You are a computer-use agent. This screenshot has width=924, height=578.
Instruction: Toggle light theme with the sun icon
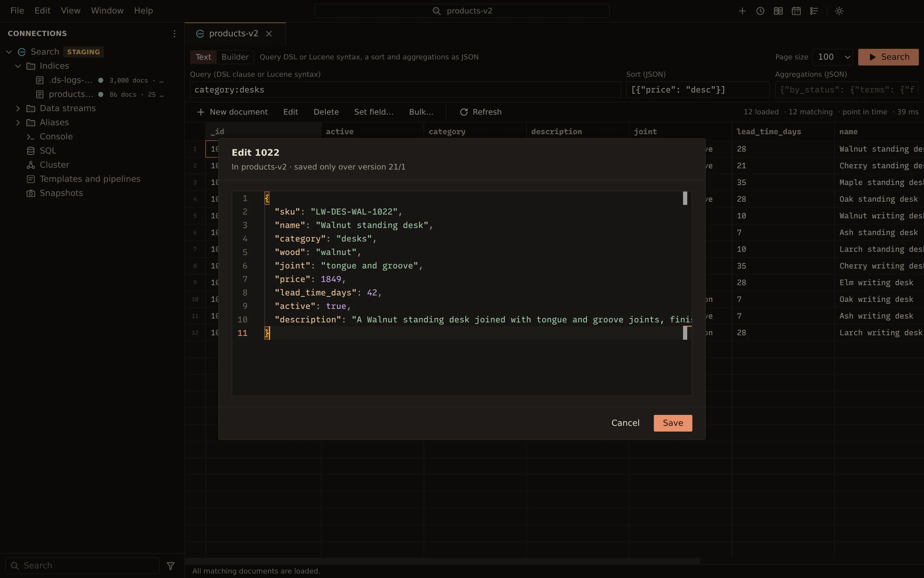pyautogui.click(x=839, y=11)
